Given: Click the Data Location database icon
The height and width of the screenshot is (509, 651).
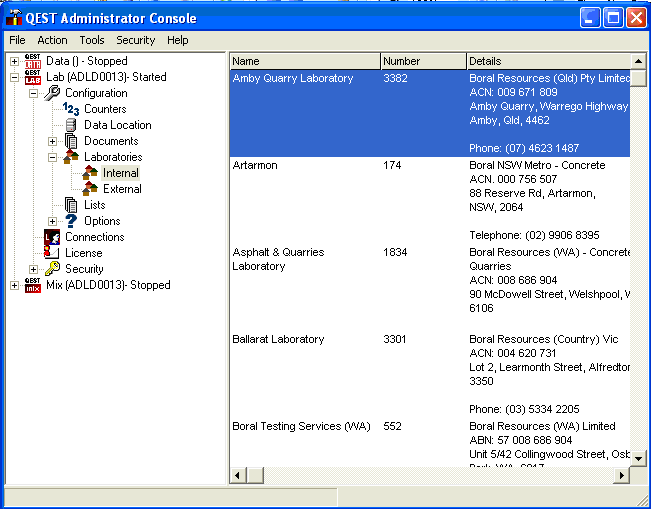Looking at the screenshot, I should click(x=71, y=125).
